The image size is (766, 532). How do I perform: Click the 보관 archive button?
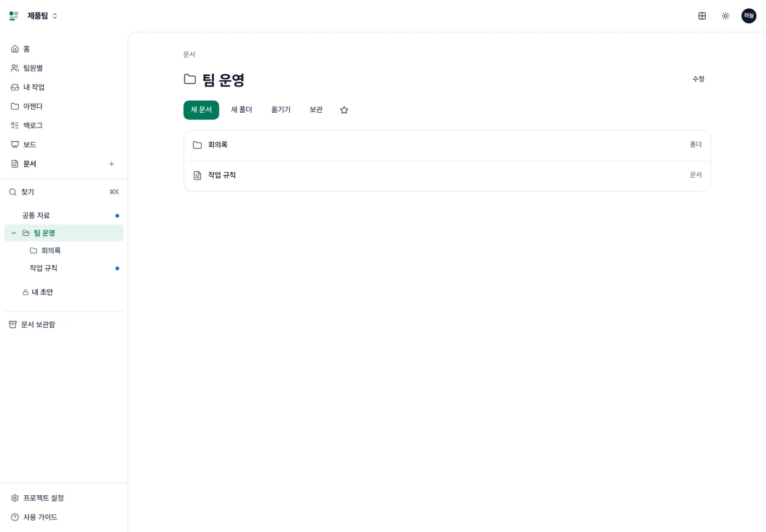(x=316, y=110)
